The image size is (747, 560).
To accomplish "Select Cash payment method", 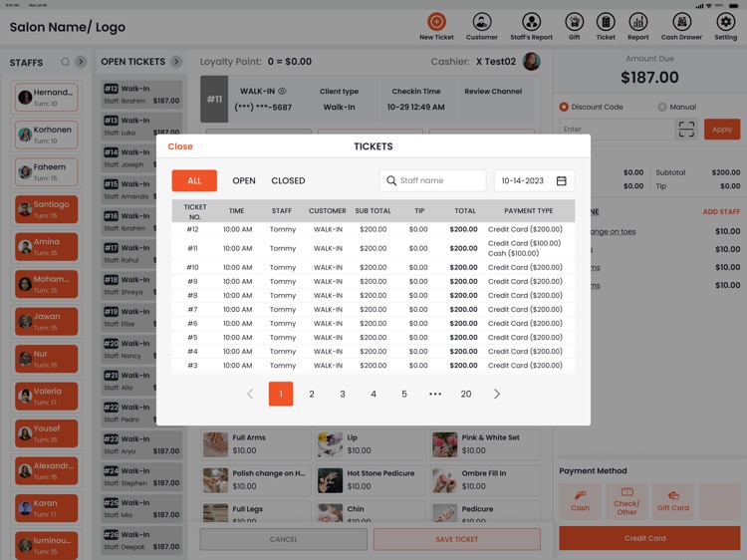I will [x=580, y=501].
